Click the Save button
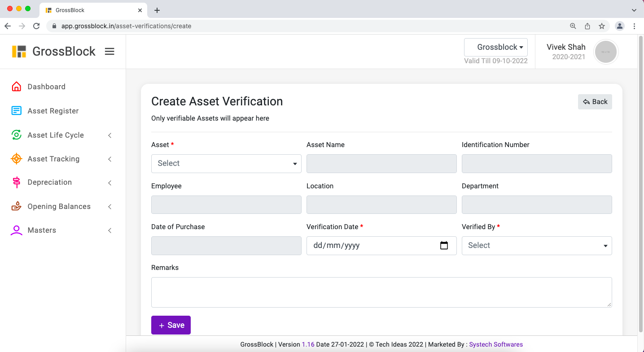The width and height of the screenshot is (644, 352). pyautogui.click(x=171, y=325)
